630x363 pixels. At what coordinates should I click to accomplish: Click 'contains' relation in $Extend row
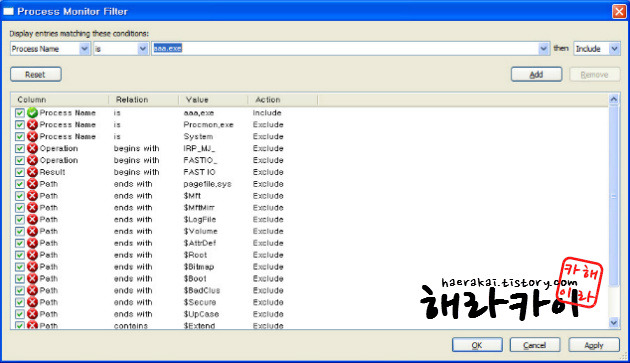pos(131,326)
